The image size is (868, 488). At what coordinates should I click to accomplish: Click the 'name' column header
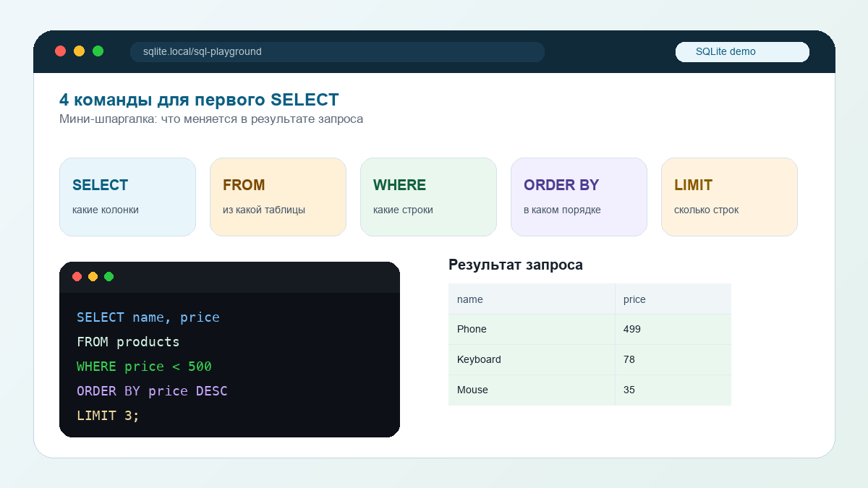(532, 299)
